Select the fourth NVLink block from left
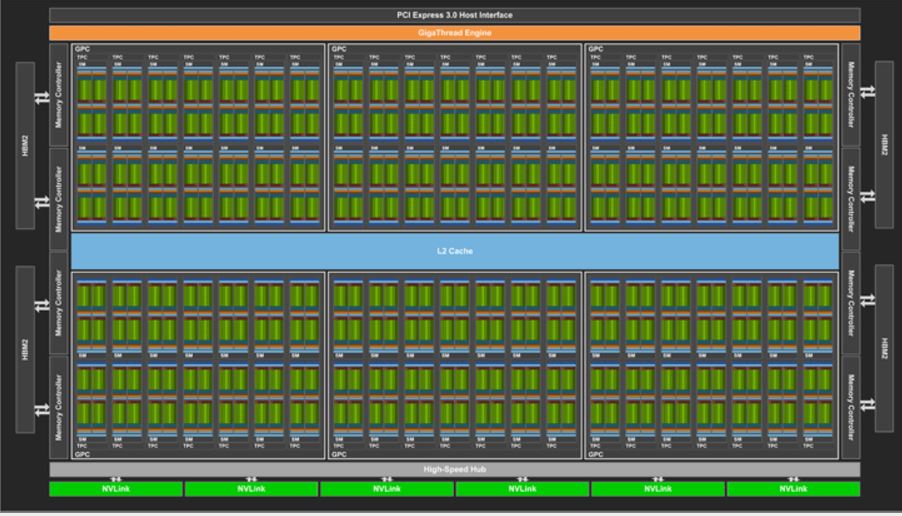 522,489
